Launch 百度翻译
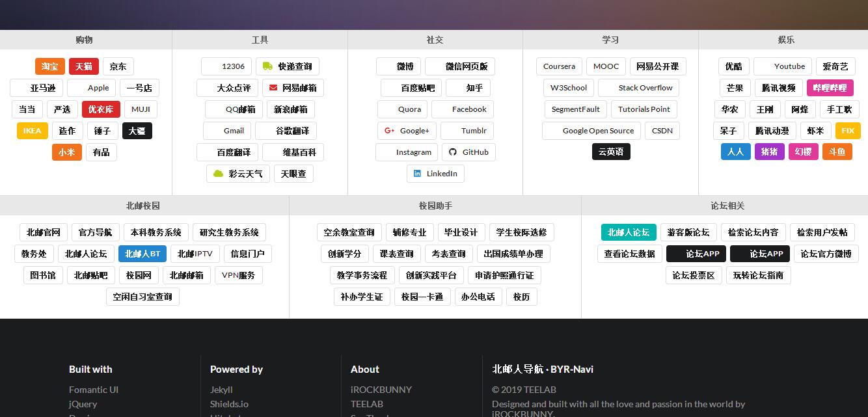This screenshot has width=868, height=417. tap(227, 152)
